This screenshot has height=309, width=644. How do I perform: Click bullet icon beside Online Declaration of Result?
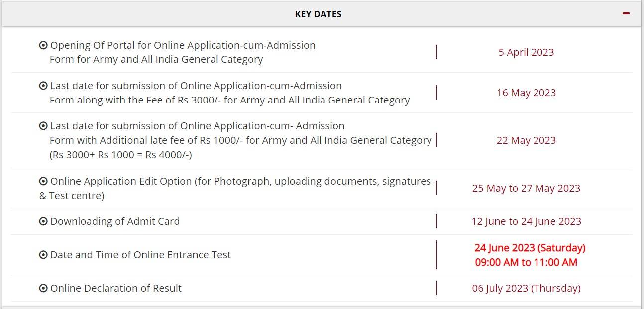point(43,288)
